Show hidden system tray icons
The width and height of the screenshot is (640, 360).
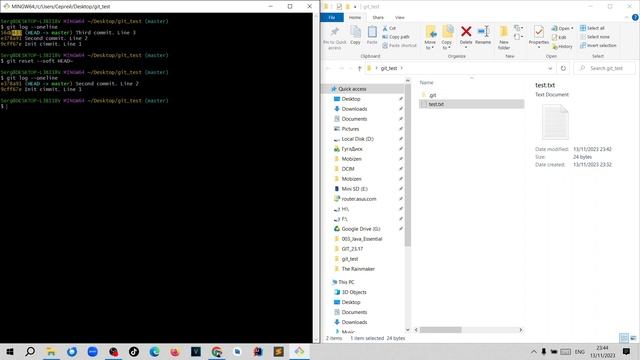point(533,351)
